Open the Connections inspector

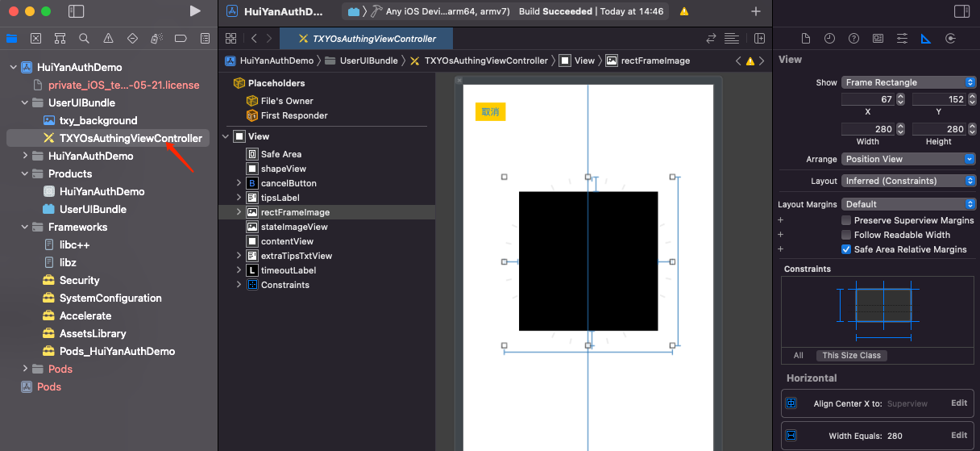pyautogui.click(x=950, y=38)
